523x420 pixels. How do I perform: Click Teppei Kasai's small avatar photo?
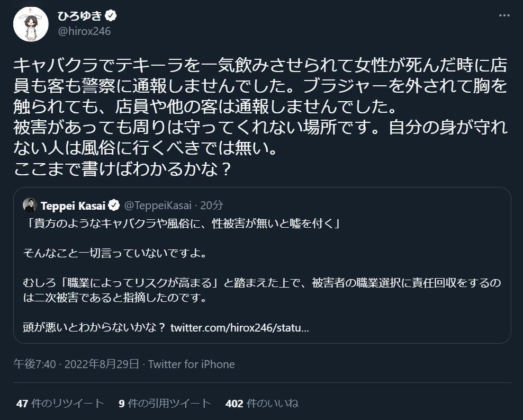click(x=30, y=205)
